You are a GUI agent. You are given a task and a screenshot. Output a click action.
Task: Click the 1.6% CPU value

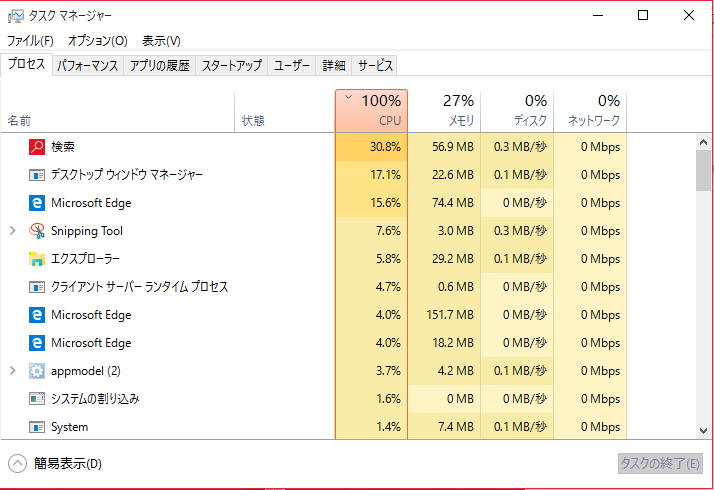click(x=388, y=399)
